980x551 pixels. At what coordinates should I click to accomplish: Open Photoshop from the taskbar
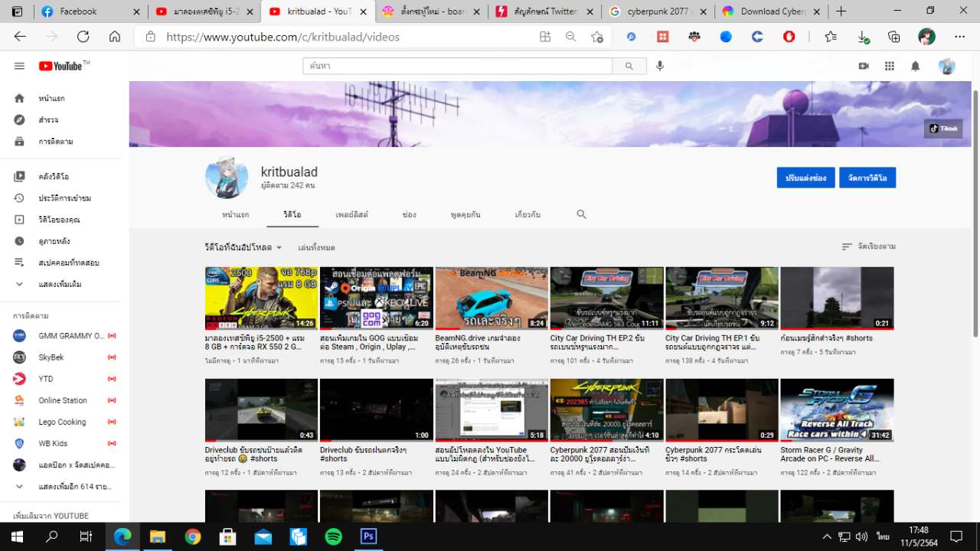point(368,536)
